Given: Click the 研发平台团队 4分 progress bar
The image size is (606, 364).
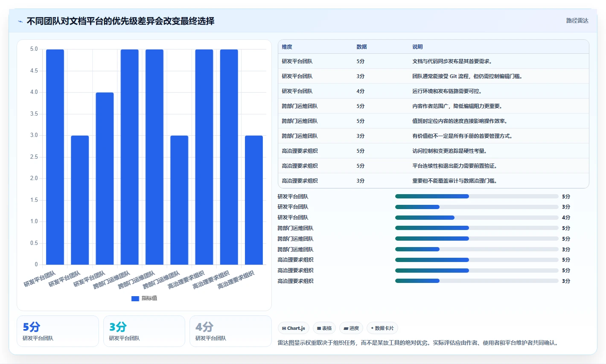Looking at the screenshot, I should (x=477, y=218).
